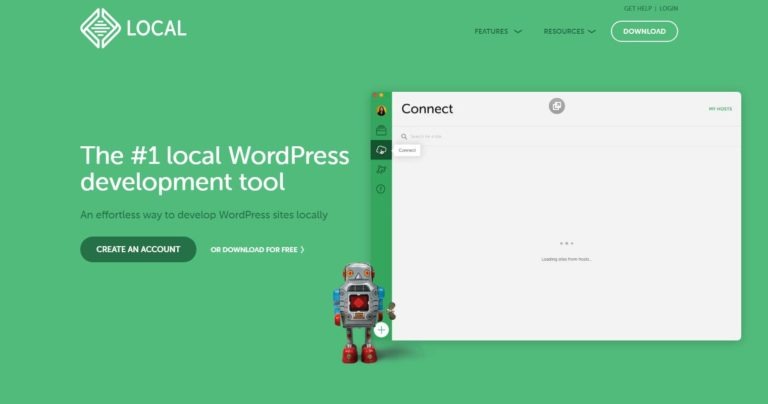This screenshot has height=404, width=768.
Task: Follow the Or Download for Free link
Action: tap(257, 250)
